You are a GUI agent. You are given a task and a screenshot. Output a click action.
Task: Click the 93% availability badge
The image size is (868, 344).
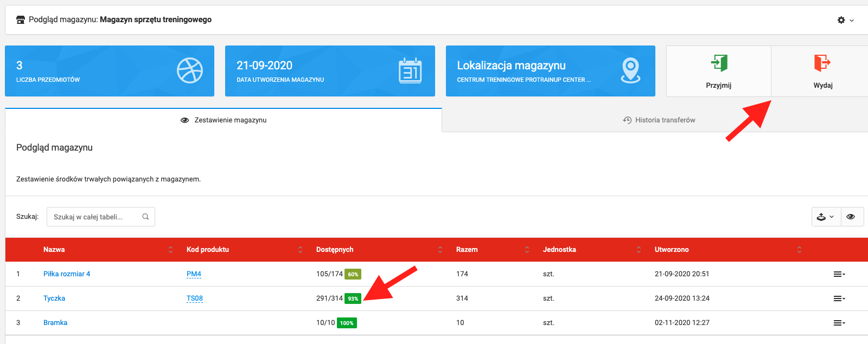coord(353,298)
